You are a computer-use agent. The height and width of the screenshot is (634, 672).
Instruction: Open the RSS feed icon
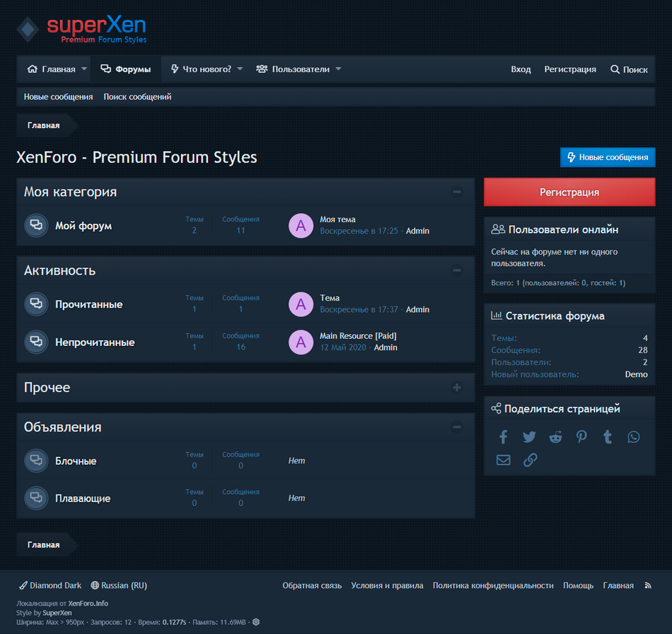coord(648,586)
